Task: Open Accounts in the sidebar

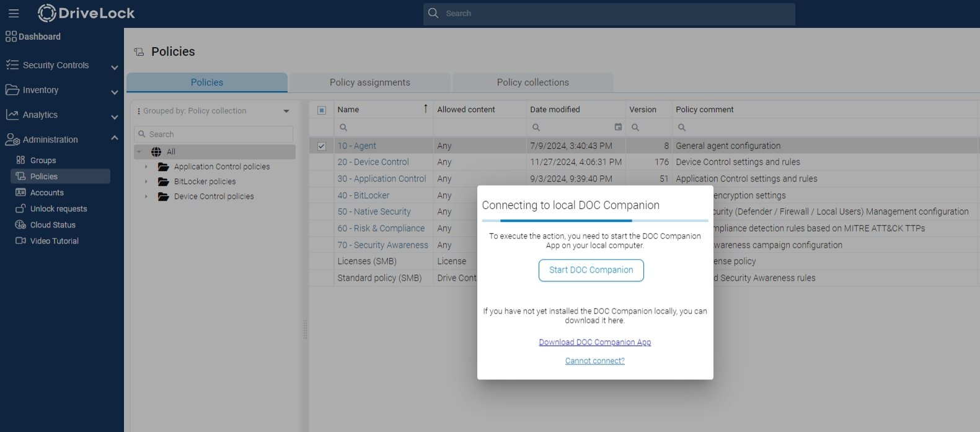Action: [x=47, y=193]
